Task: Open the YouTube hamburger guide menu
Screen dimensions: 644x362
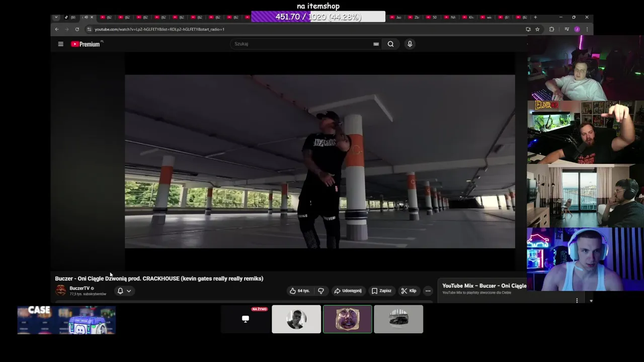Action: 60,44
